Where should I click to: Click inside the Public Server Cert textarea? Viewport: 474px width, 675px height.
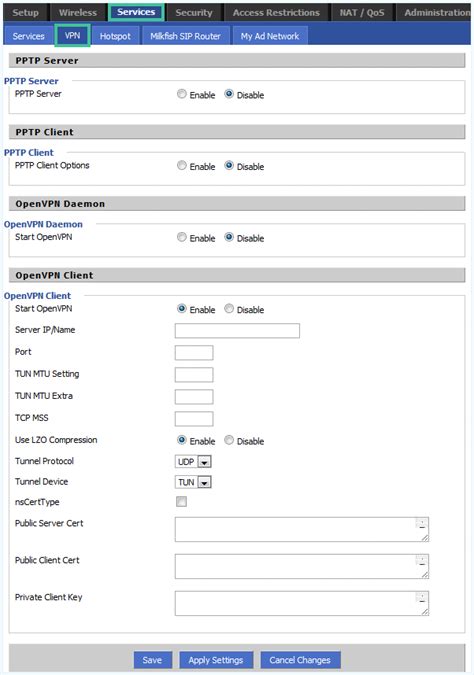302,529
